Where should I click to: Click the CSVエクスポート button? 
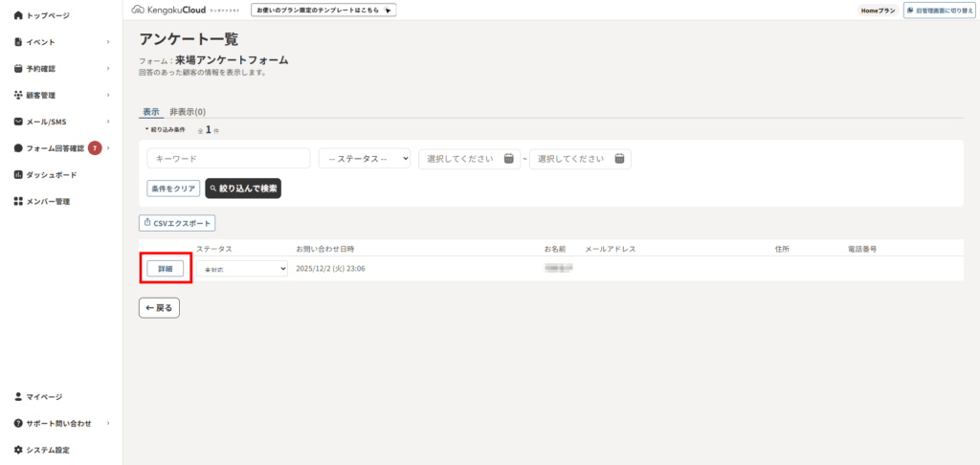[177, 223]
